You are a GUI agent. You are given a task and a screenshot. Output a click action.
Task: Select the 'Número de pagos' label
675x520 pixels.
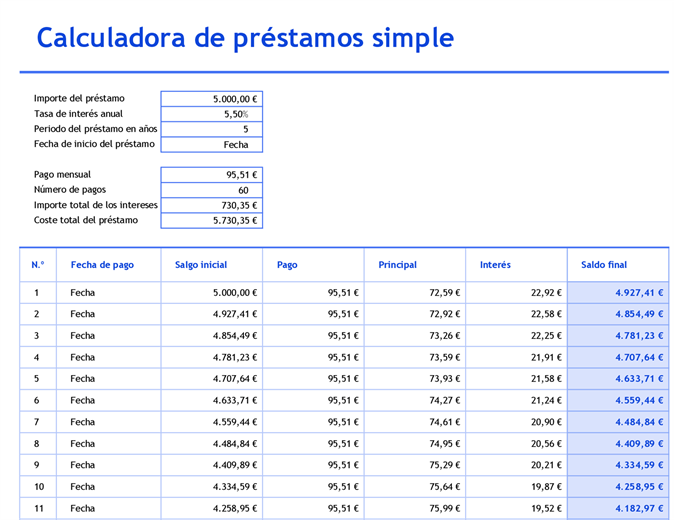click(x=70, y=189)
